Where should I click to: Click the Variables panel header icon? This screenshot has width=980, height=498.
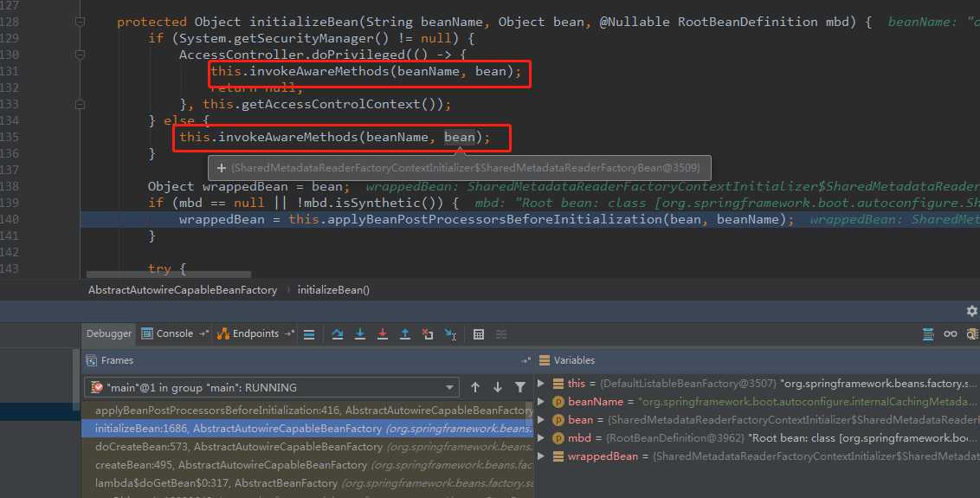click(545, 360)
